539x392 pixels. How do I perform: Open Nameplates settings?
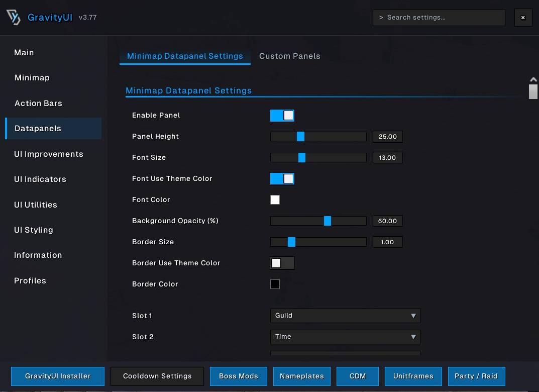[302, 376]
